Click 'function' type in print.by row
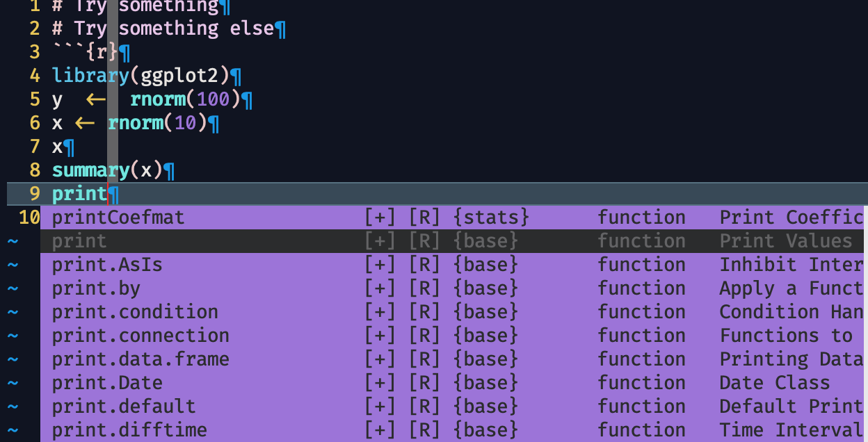 point(641,288)
